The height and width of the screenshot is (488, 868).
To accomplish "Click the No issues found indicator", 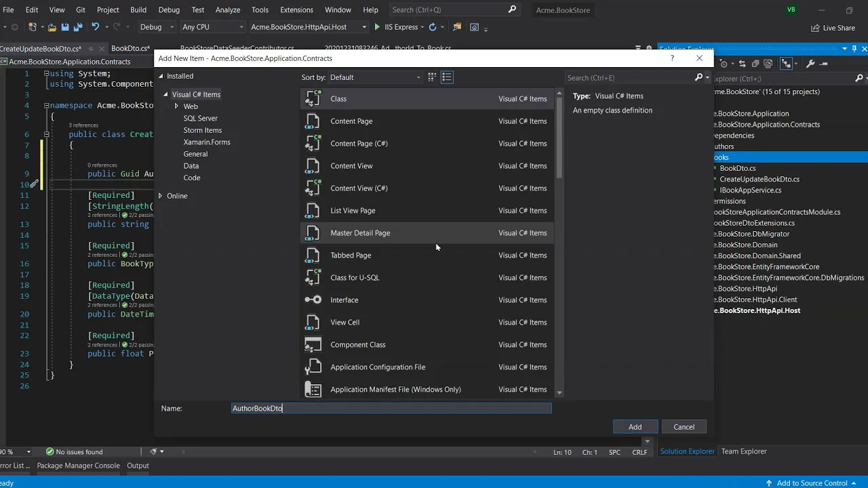I will [74, 452].
